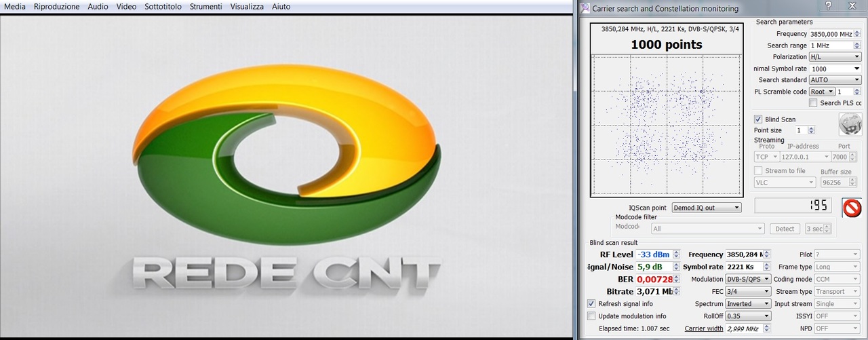Click the satellite globe scan icon
Viewport: 868px width, 340px height.
tap(850, 124)
